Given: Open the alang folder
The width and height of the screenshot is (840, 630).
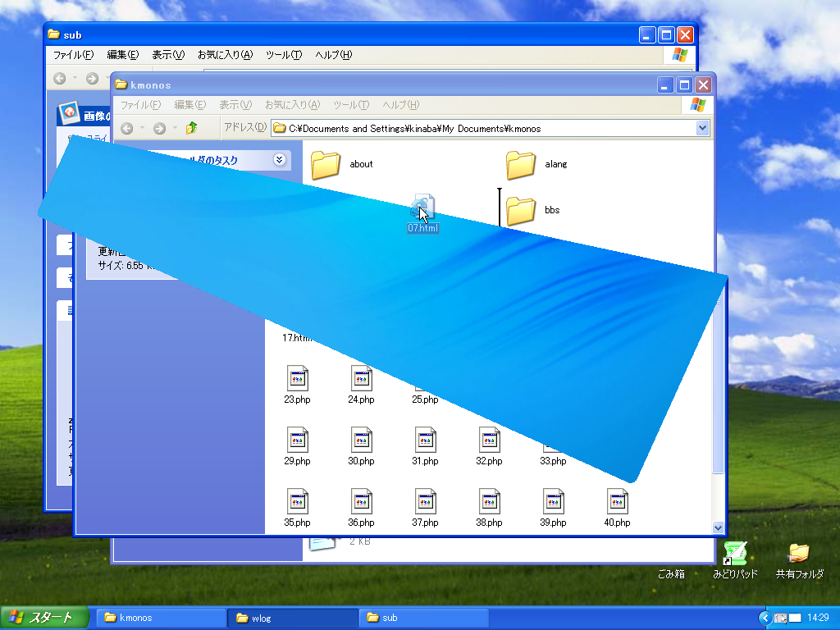Looking at the screenshot, I should (x=521, y=164).
